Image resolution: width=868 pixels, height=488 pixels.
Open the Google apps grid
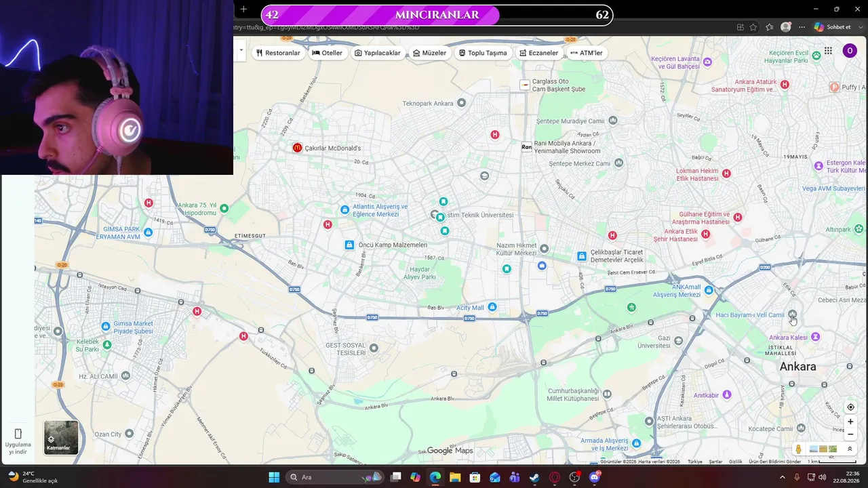point(828,51)
